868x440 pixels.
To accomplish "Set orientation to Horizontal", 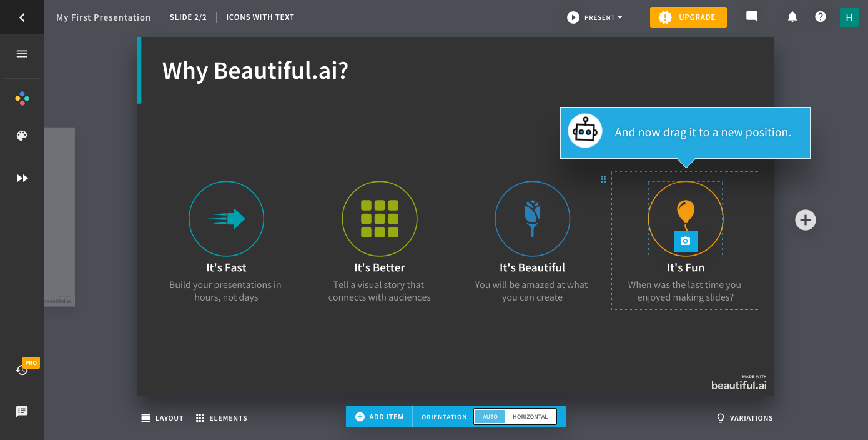I will coord(530,417).
